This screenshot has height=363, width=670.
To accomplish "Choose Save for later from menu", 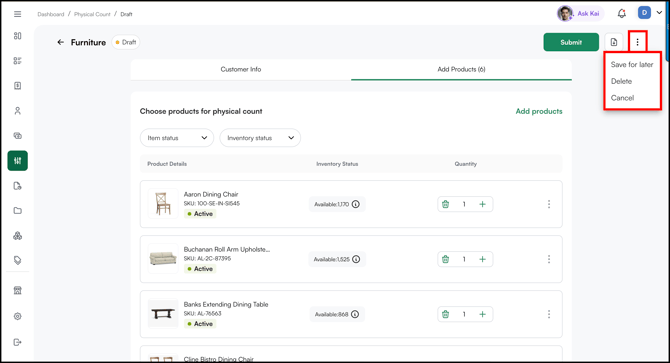I will tap(632, 64).
